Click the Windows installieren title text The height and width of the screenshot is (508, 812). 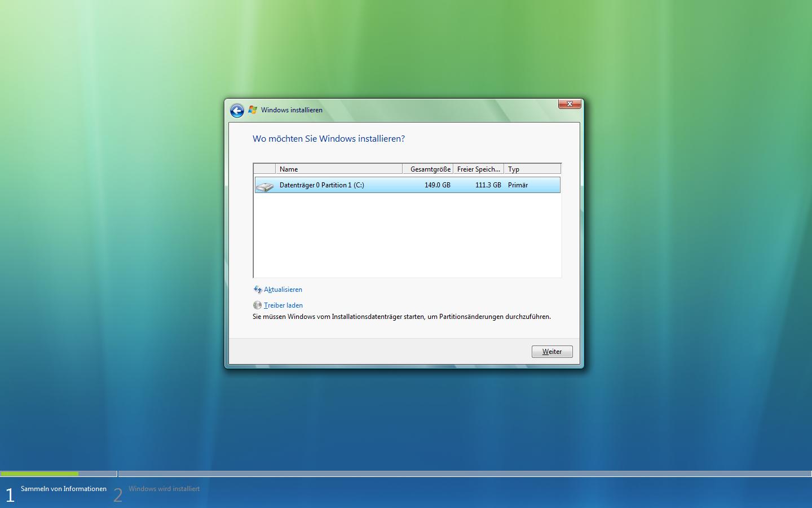(x=292, y=110)
